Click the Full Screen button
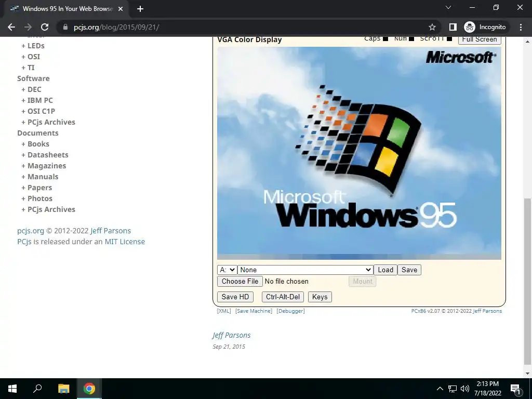This screenshot has height=399, width=532. coord(480,39)
